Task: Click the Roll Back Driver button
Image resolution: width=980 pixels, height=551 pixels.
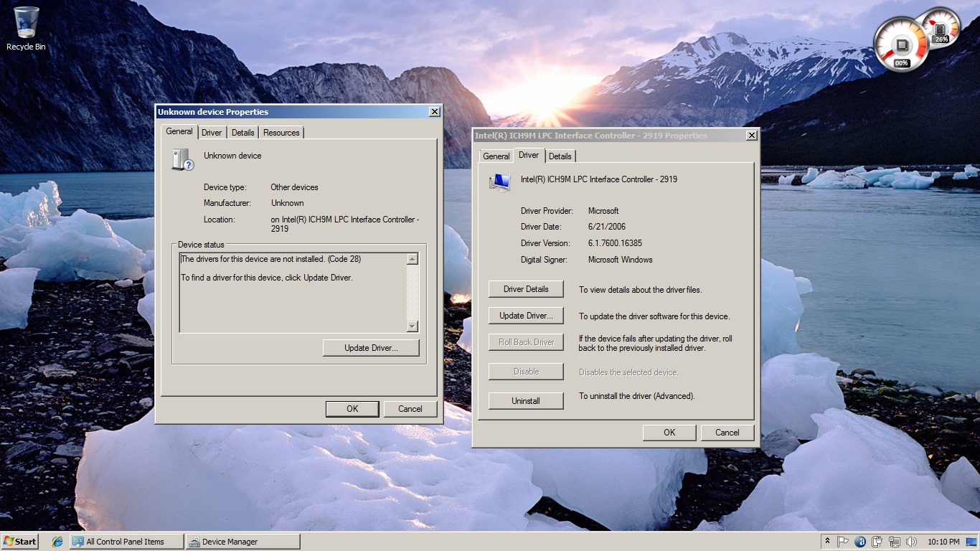Action: pos(526,342)
